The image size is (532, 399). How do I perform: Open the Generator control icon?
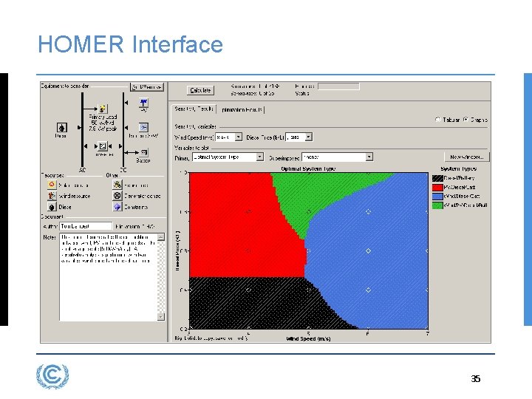pyautogui.click(x=117, y=196)
